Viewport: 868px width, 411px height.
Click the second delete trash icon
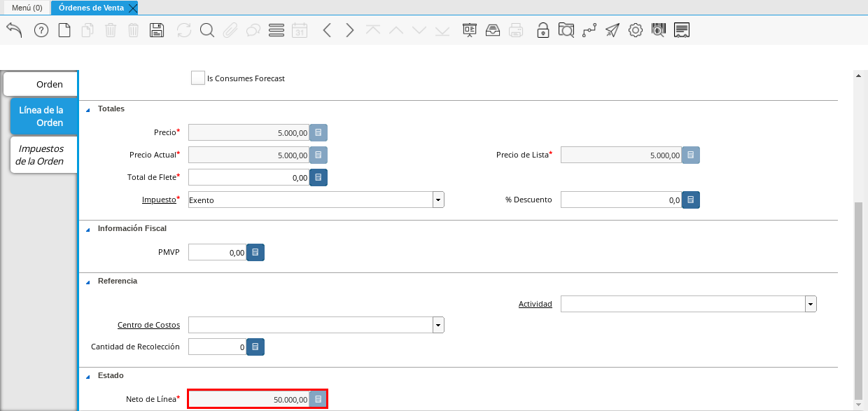(134, 30)
